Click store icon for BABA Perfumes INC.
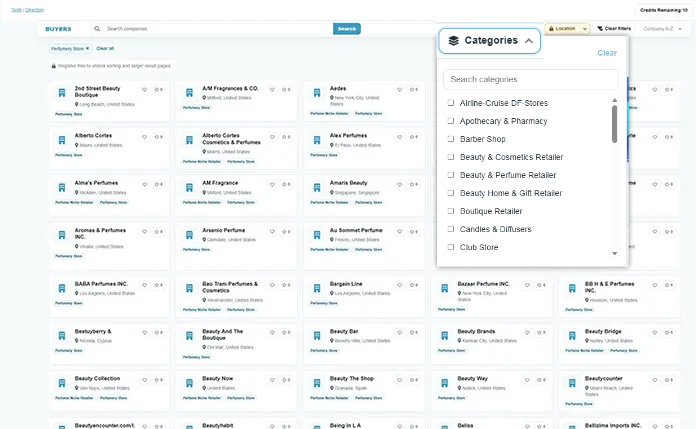The image size is (696, 429). coord(62,288)
